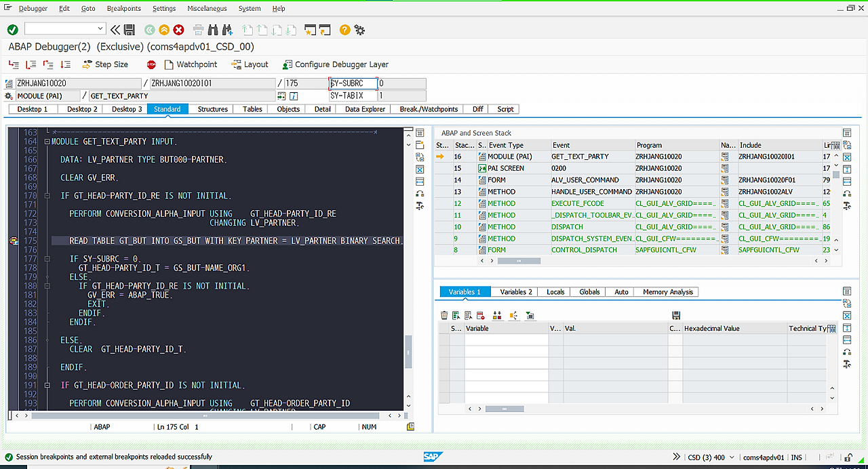Click the Watchpoint button
Screen dimensions: 868x469
click(x=191, y=64)
